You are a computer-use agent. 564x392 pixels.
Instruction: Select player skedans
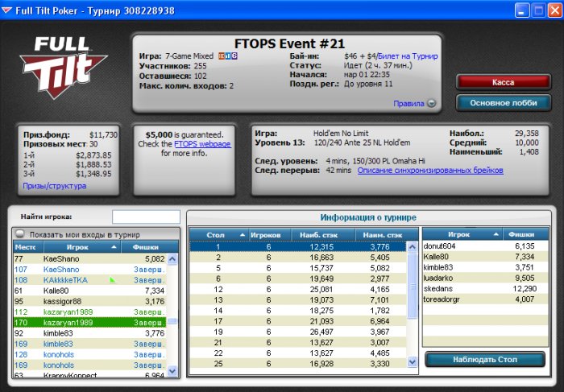[x=486, y=288]
